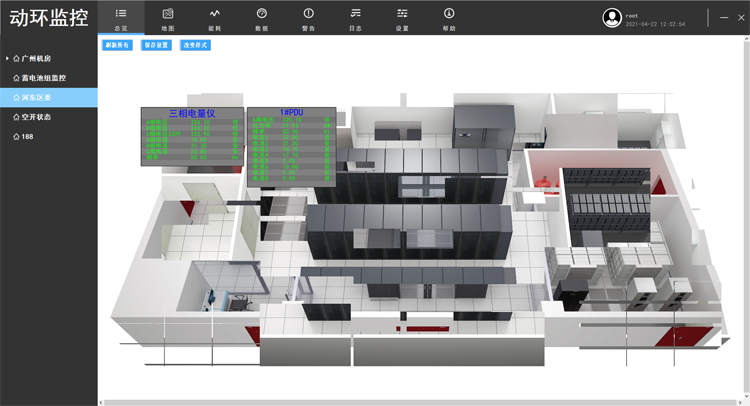Viewport: 750px width, 406px height.
Task: Click the 帮助 help icon
Action: [x=449, y=13]
